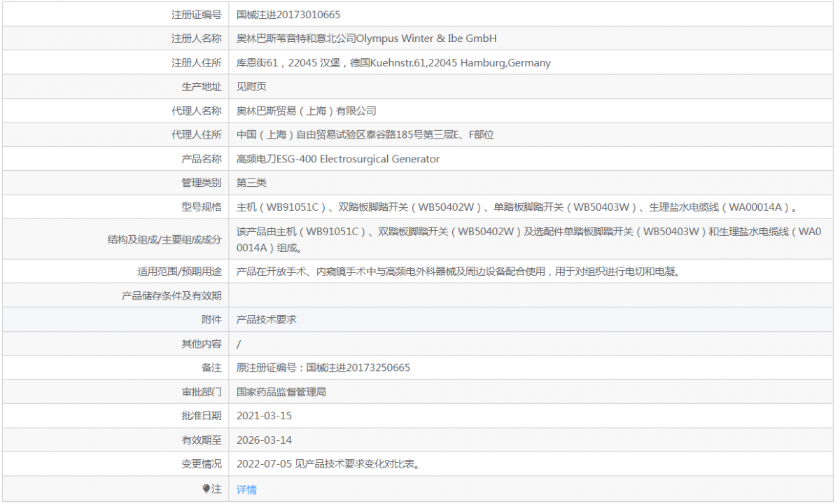Screen dimensions: 840x504
Task: Click the Kuehnstr.61 Hamburg address text
Action: point(393,62)
